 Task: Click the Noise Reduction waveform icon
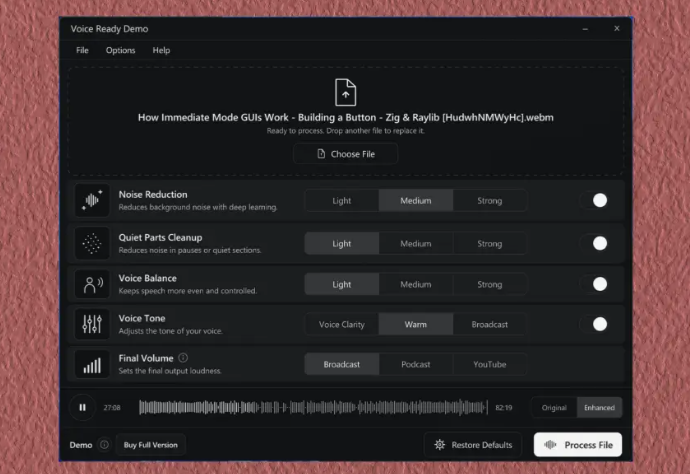92,200
